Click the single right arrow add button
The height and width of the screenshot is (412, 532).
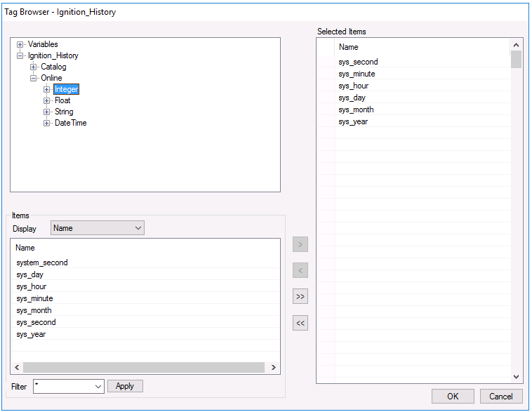(x=300, y=244)
